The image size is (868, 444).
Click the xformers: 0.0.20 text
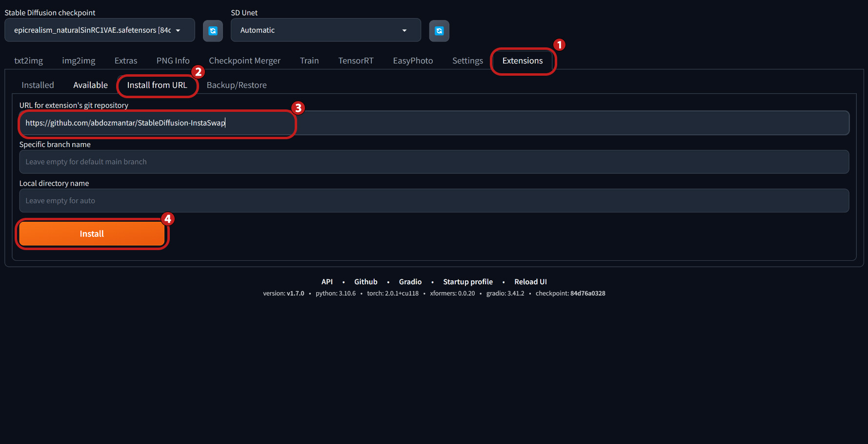[452, 294]
